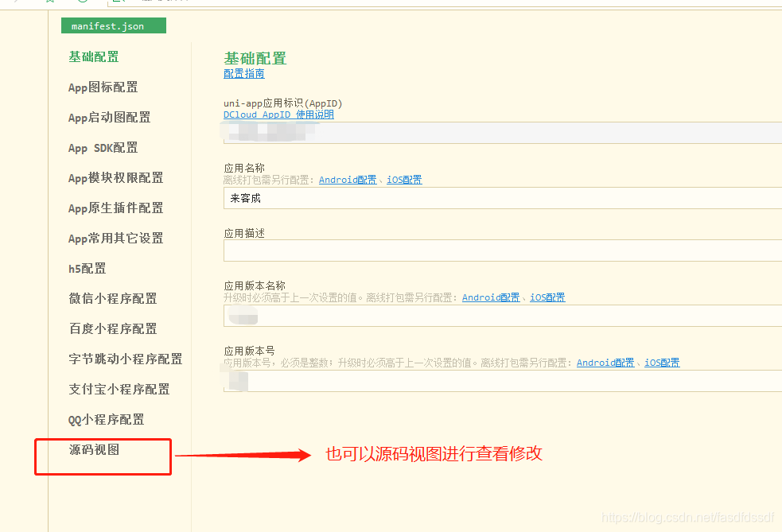Open Android配置 link under 应用名称
The height and width of the screenshot is (532, 782).
[x=348, y=180]
